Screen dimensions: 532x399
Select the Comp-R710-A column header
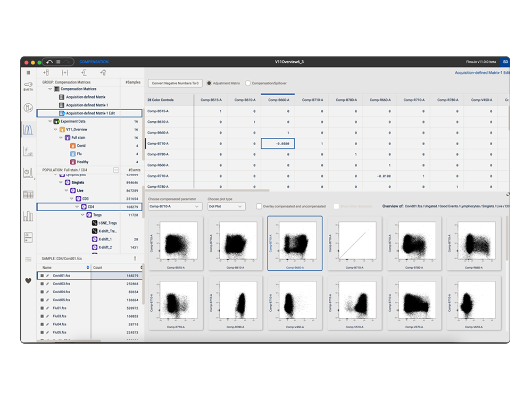pyautogui.click(x=413, y=100)
